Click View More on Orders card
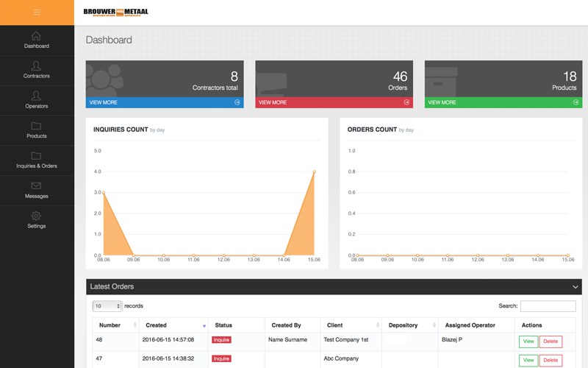 [334, 102]
